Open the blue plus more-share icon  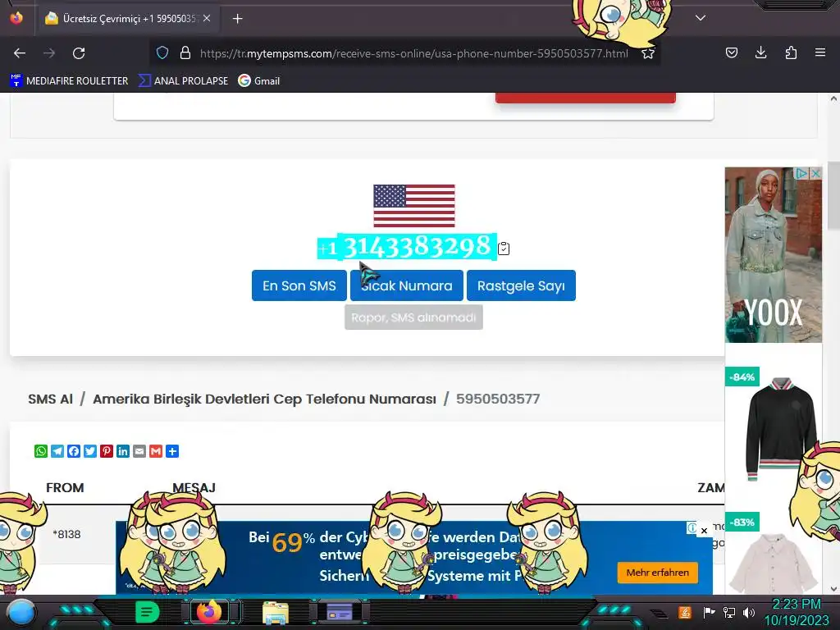point(172,451)
